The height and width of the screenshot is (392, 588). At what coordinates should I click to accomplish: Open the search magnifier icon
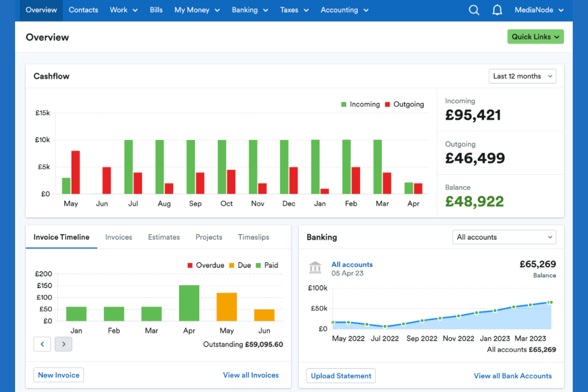[x=474, y=10]
